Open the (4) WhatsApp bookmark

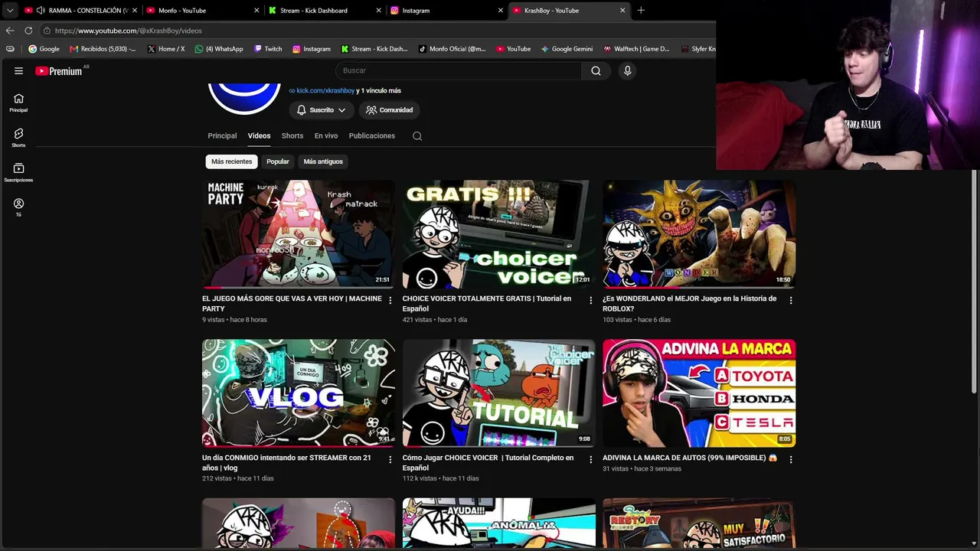tap(219, 49)
